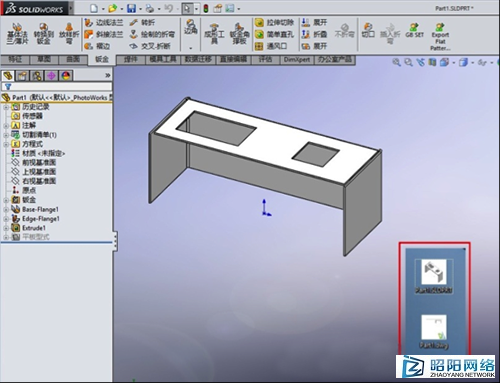The height and width of the screenshot is (383, 500).
Task: Open the 评估 evaluate tab
Action: coord(265,60)
